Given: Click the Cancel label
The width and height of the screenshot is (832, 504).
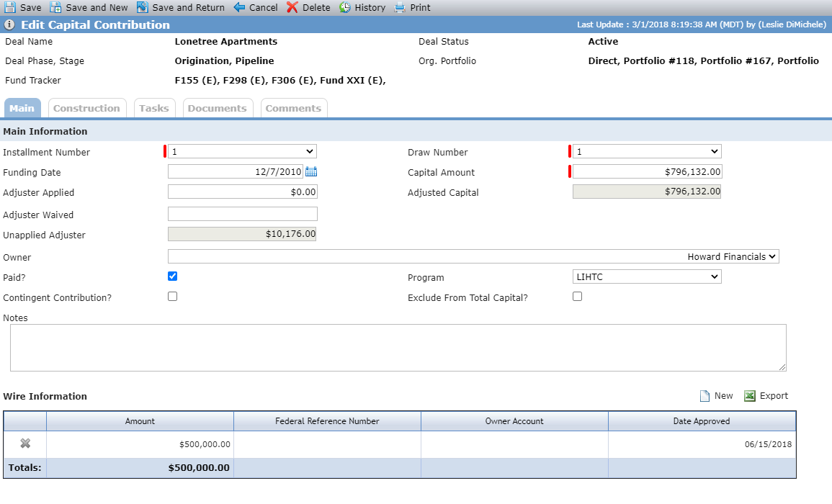Looking at the screenshot, I should [x=264, y=7].
